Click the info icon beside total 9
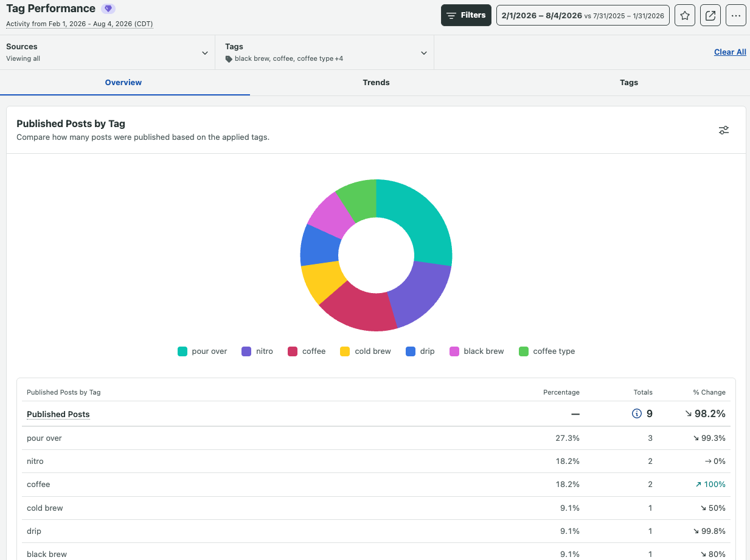Viewport: 750px width, 560px height. point(637,413)
